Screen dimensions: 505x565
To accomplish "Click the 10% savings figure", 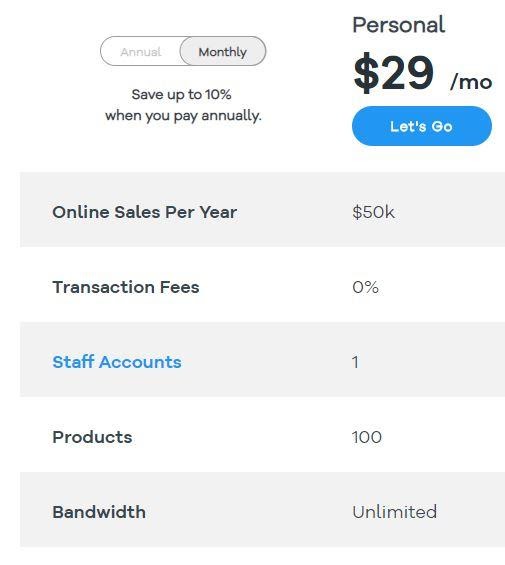I will (x=218, y=94).
